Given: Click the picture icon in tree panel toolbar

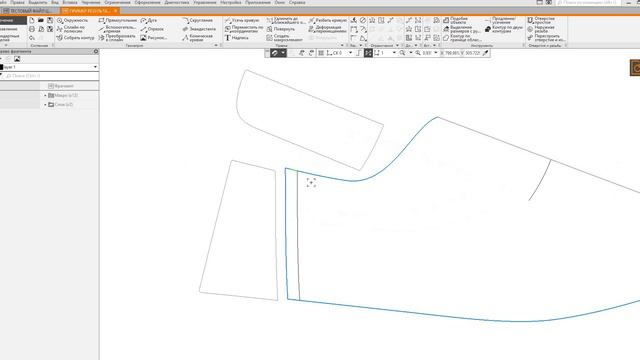Looking at the screenshot, I should click(17, 59).
